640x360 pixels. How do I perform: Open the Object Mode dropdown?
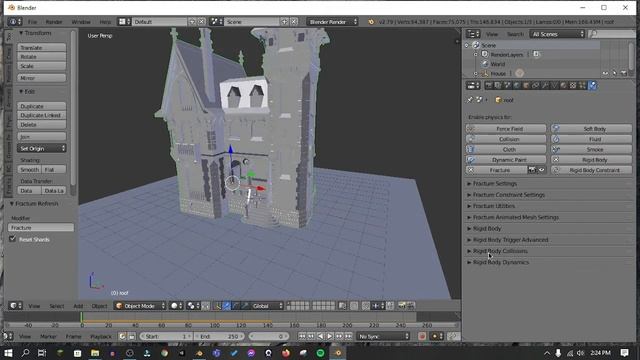pos(140,306)
